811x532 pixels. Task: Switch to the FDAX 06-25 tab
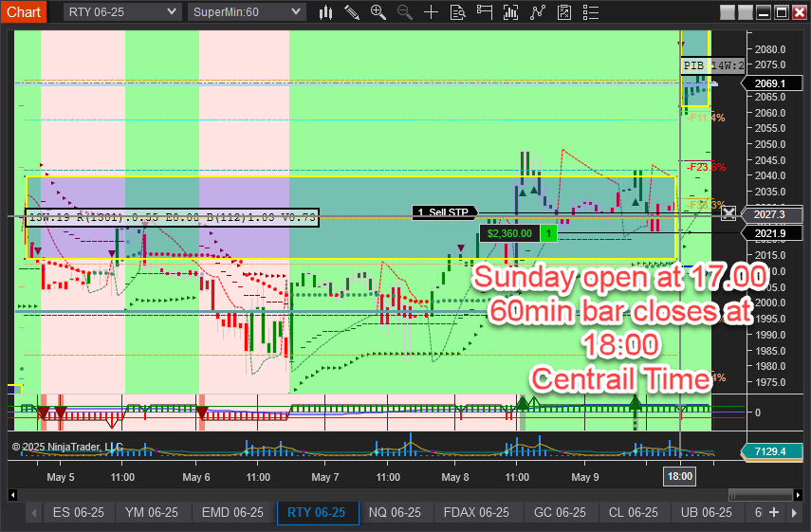pos(476,512)
